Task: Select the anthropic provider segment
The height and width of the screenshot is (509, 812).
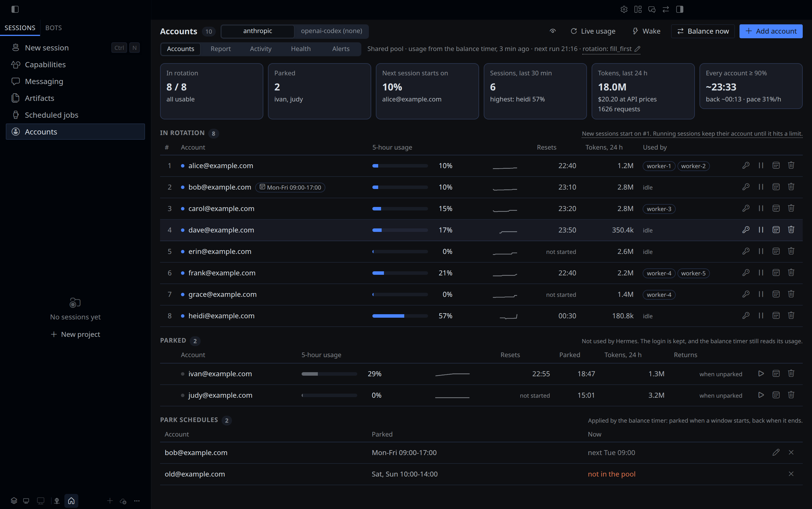Action: pyautogui.click(x=258, y=31)
